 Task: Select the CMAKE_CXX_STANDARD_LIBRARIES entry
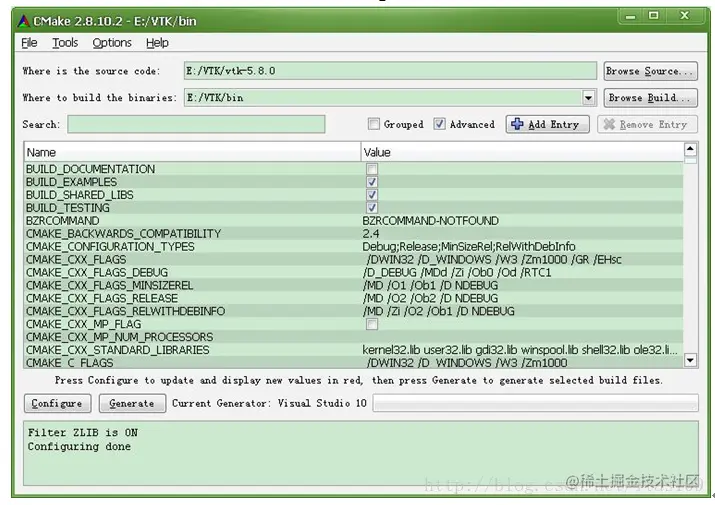(x=118, y=350)
